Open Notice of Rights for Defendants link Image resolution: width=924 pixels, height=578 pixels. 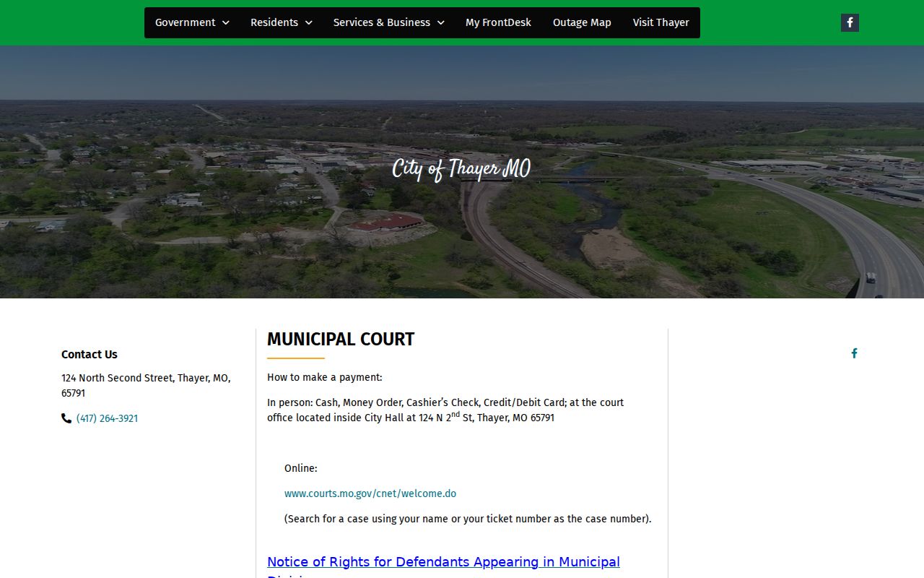click(443, 569)
